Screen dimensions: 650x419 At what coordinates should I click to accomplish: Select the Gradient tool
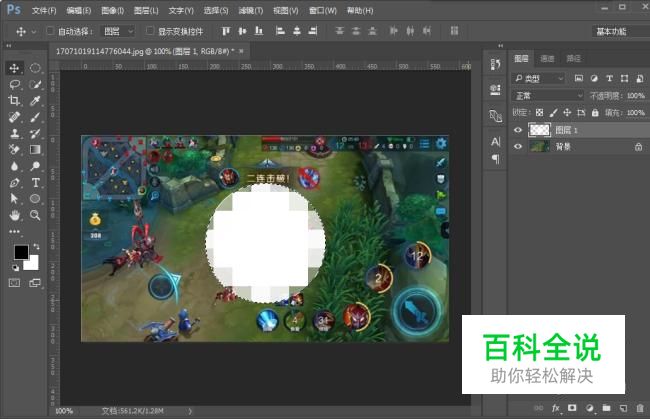point(35,150)
